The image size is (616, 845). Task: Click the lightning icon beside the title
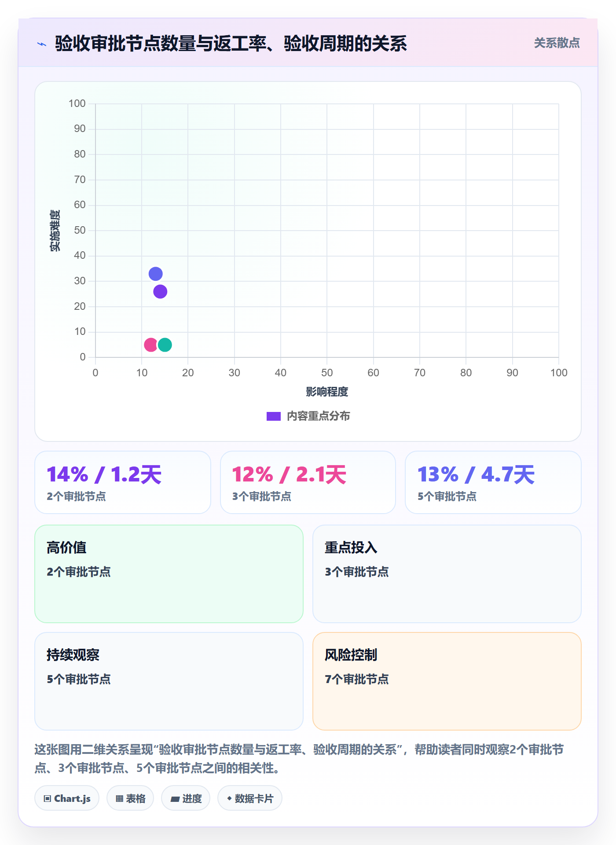42,44
